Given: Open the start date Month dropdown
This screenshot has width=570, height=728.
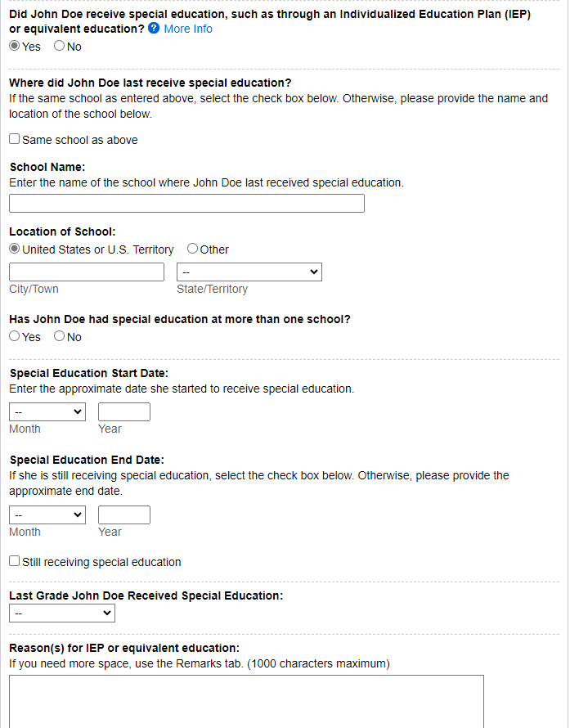Looking at the screenshot, I should coord(47,411).
